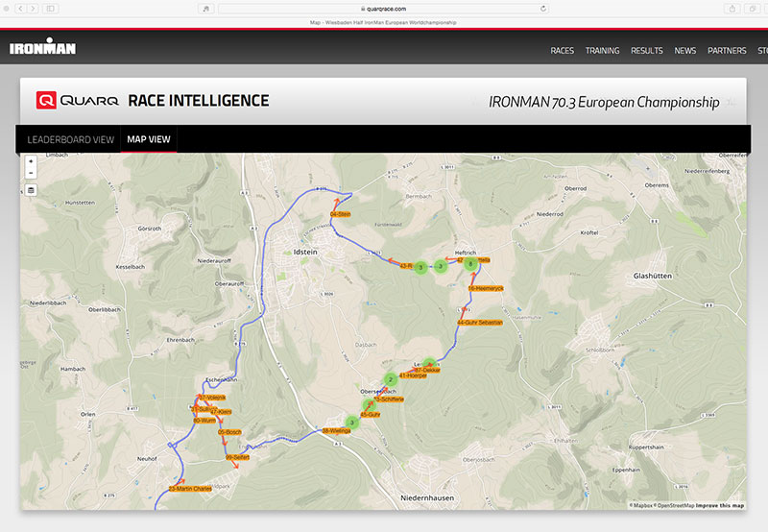The width and height of the screenshot is (768, 532).
Task: Click the IRONMAN logo
Action: 42,46
